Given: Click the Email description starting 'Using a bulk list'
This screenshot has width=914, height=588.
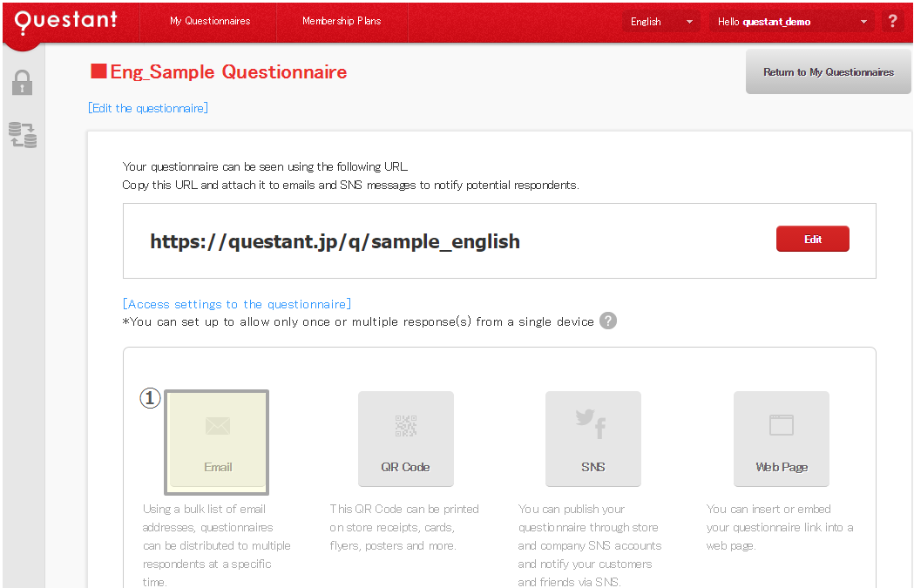Looking at the screenshot, I should click(x=217, y=545).
